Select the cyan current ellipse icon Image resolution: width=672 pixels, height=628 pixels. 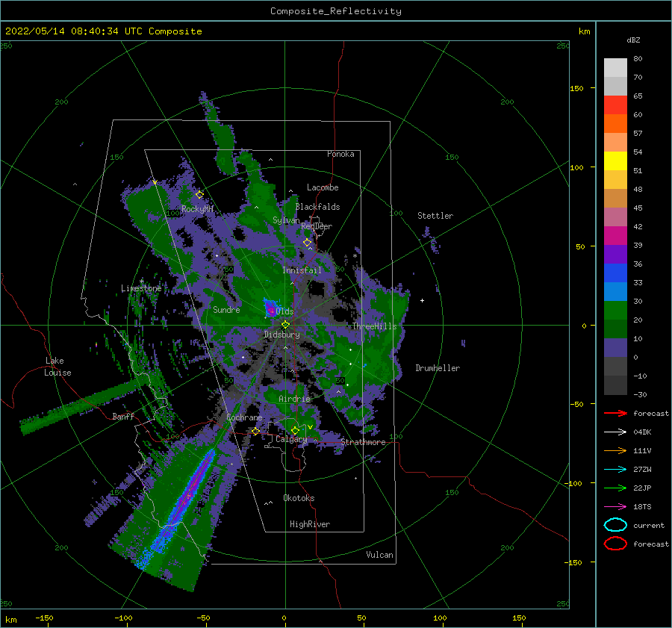click(615, 525)
